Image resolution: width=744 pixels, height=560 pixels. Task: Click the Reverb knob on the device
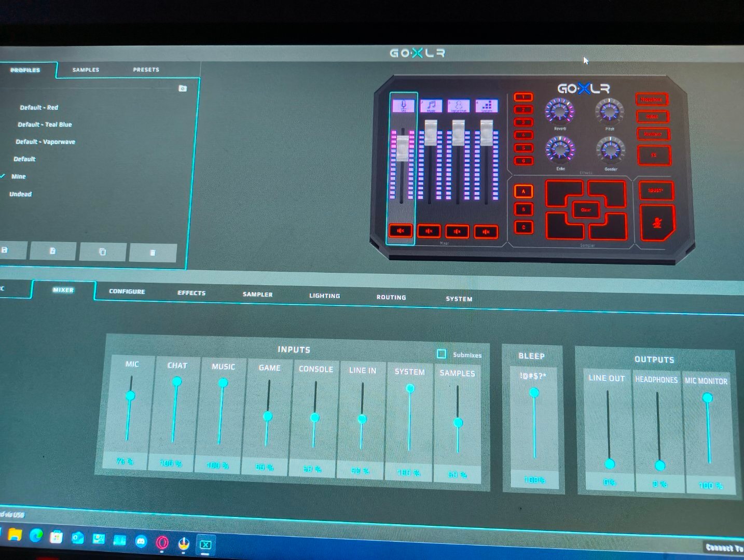[x=559, y=111]
